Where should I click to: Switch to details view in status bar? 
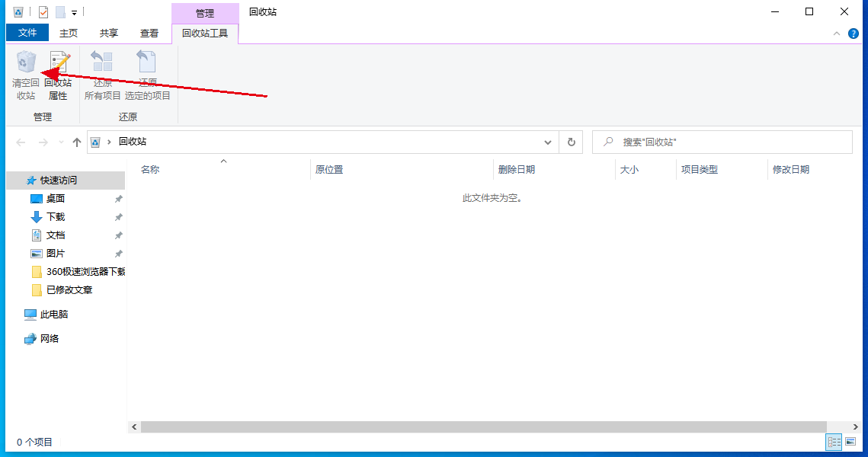[834, 442]
